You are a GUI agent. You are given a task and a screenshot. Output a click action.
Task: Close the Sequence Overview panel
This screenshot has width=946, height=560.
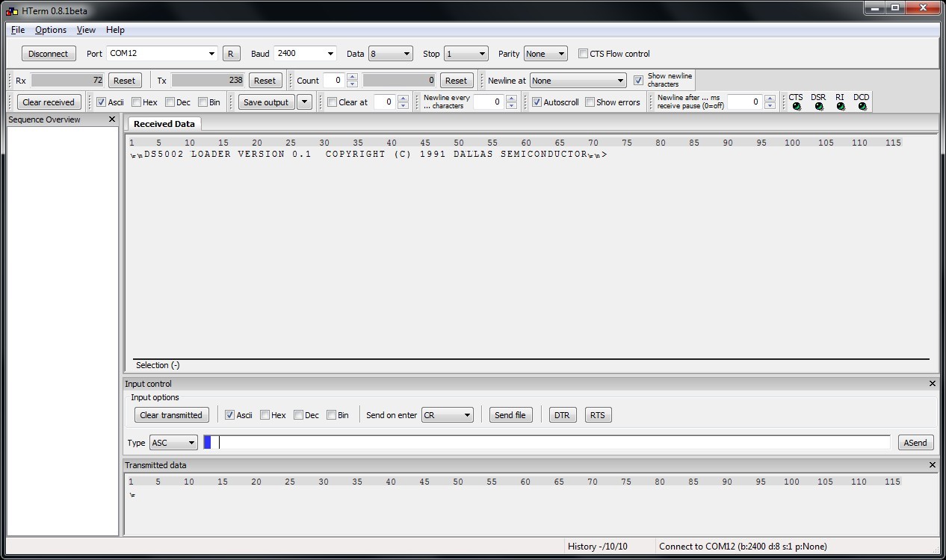(x=112, y=119)
